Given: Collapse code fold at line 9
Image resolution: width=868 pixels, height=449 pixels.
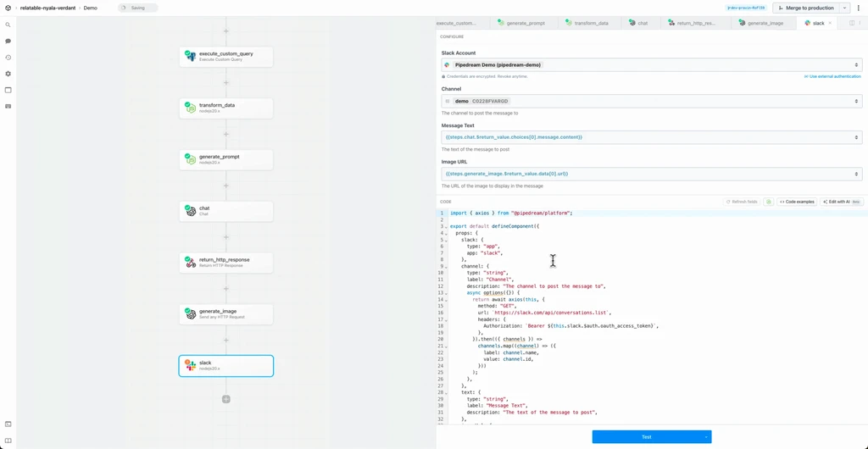Looking at the screenshot, I should (x=445, y=266).
